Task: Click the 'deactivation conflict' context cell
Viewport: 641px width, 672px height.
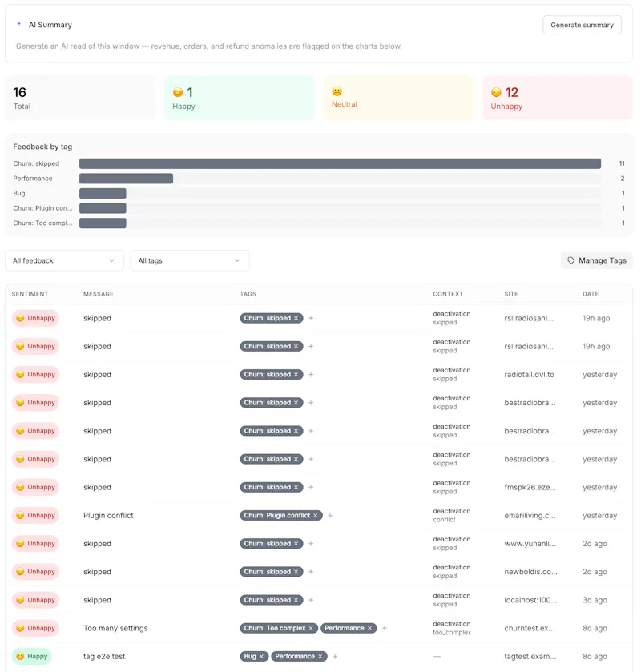Action: click(x=451, y=515)
